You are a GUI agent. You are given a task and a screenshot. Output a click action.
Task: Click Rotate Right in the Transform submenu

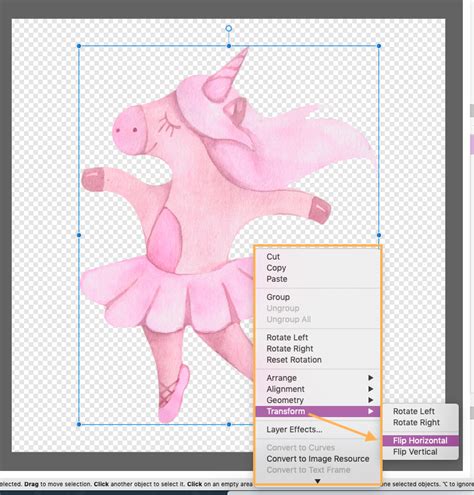[x=420, y=422]
